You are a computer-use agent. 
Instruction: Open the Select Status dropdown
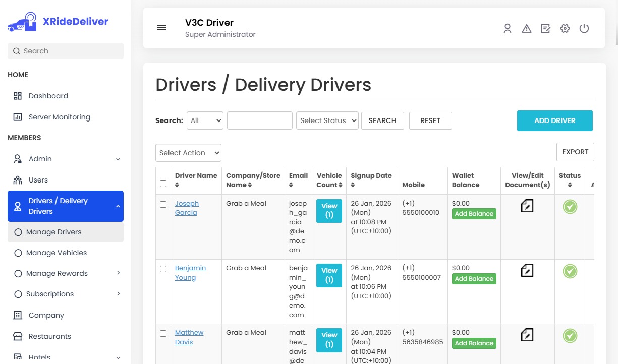(x=327, y=120)
